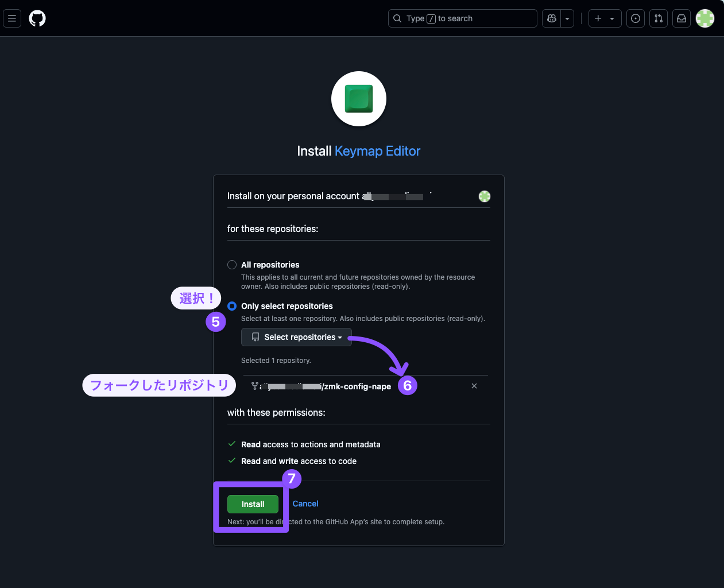Click the Cancel link

click(305, 504)
